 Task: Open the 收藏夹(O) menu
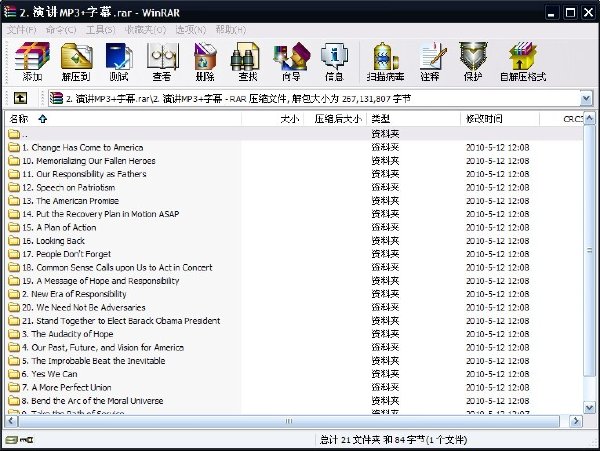[x=145, y=30]
